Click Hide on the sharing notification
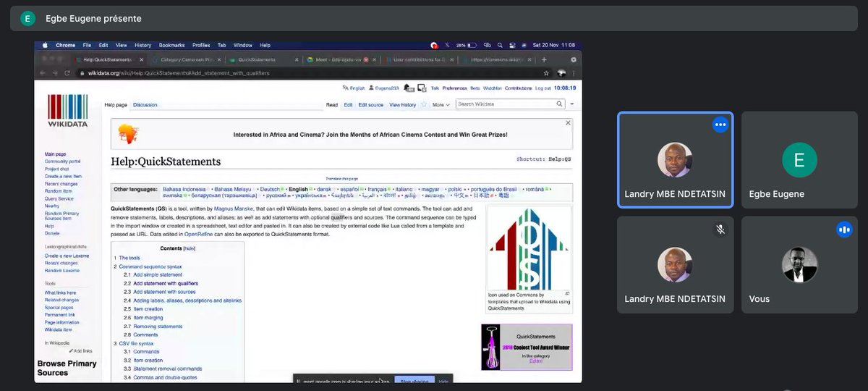 [x=443, y=381]
